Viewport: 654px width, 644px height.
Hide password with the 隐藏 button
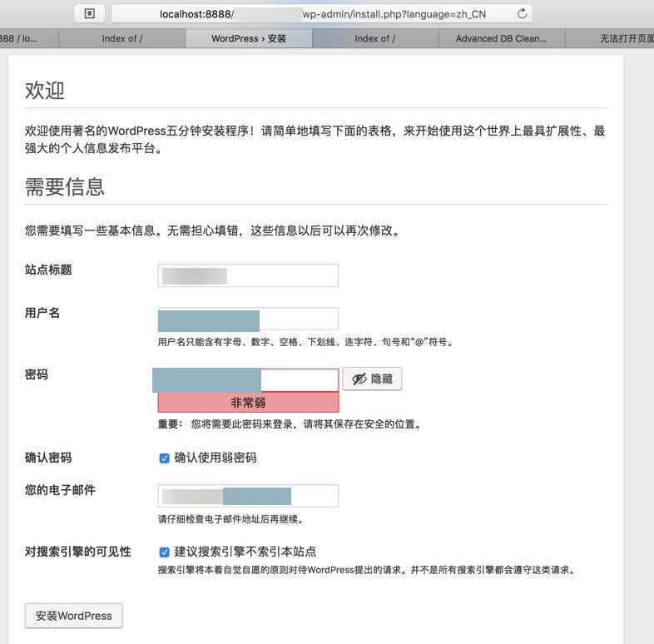click(372, 379)
